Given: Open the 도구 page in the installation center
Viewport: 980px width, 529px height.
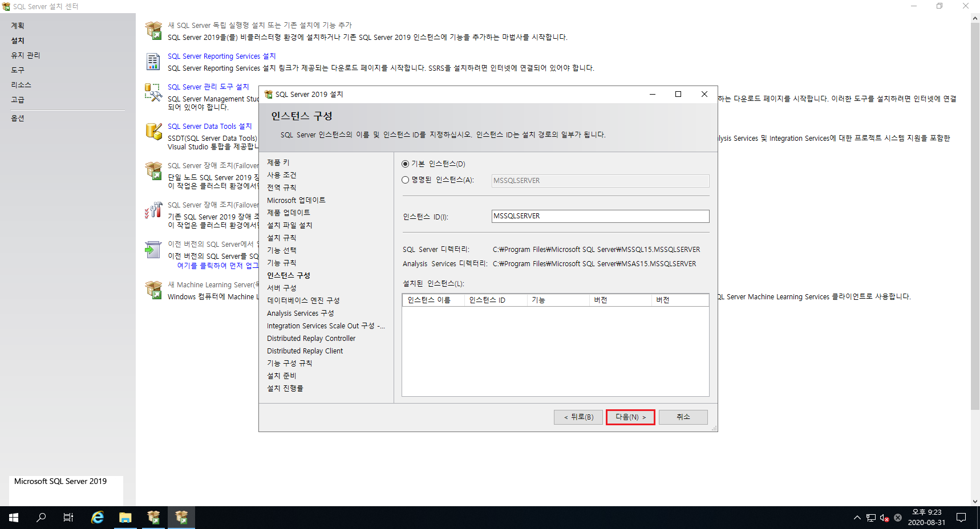Looking at the screenshot, I should pyautogui.click(x=18, y=70).
